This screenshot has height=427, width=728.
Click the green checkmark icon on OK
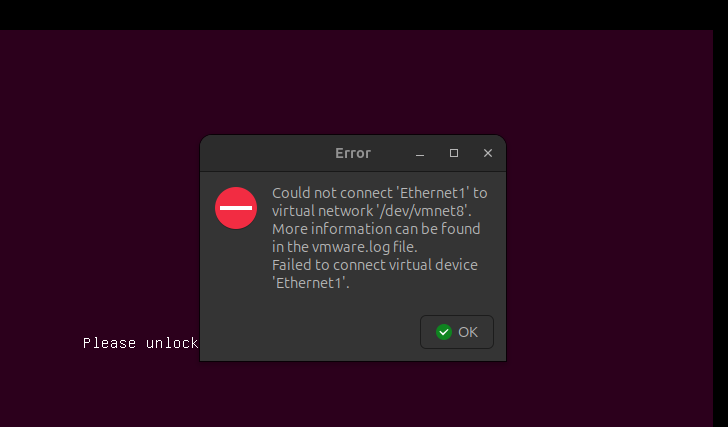click(444, 332)
